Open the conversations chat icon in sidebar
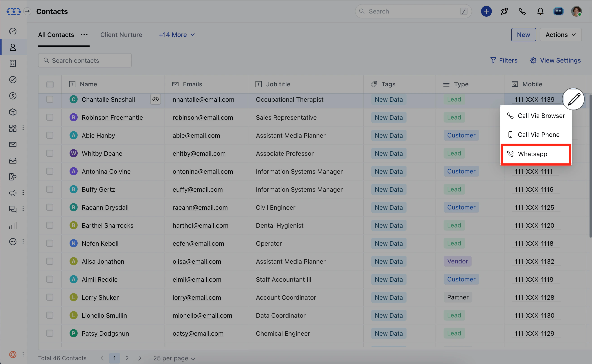592x364 pixels. (13, 209)
